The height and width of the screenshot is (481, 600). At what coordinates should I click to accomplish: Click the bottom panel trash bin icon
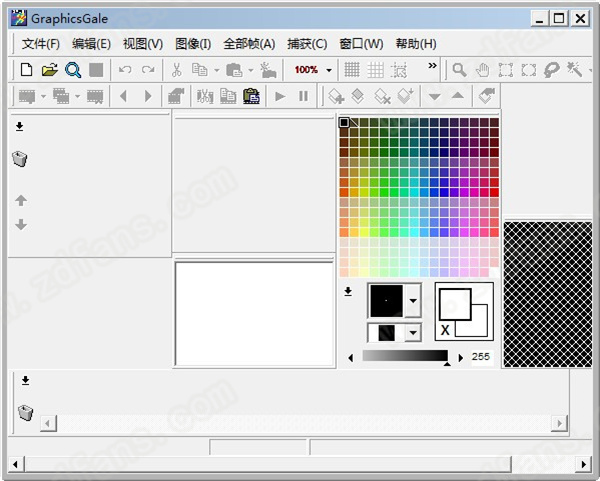[26, 413]
